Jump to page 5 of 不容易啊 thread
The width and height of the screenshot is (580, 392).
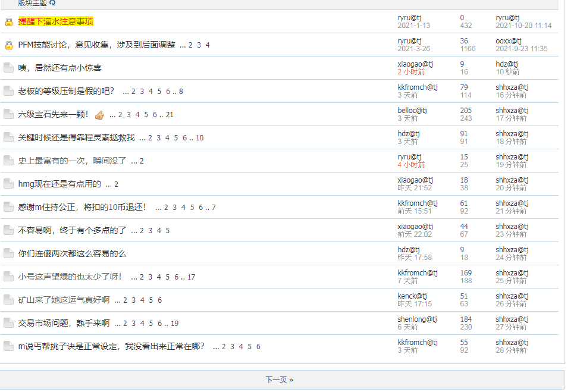coord(168,231)
